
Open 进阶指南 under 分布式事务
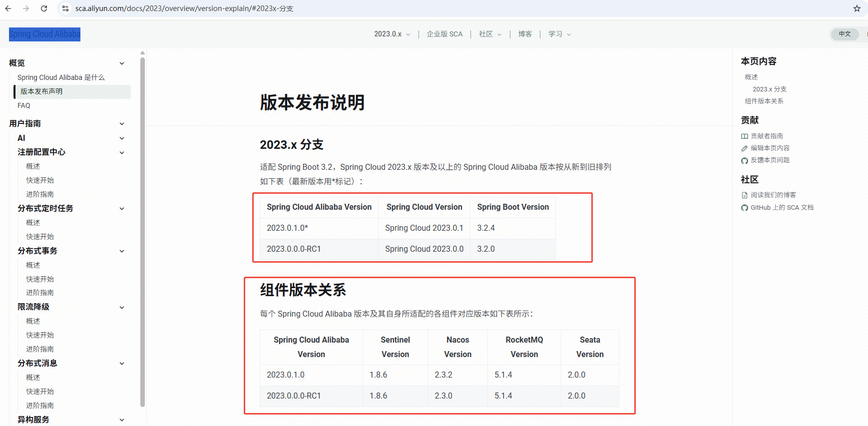tap(40, 293)
